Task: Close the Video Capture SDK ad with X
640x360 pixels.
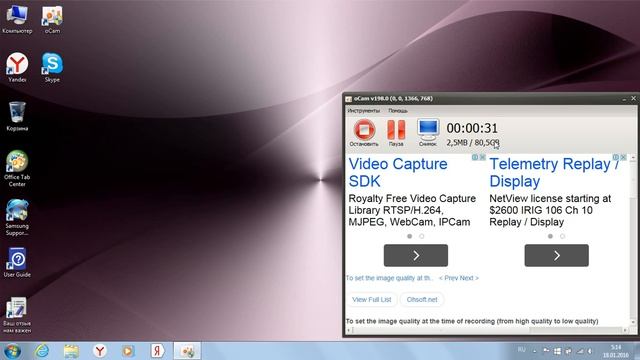Action: [x=482, y=157]
